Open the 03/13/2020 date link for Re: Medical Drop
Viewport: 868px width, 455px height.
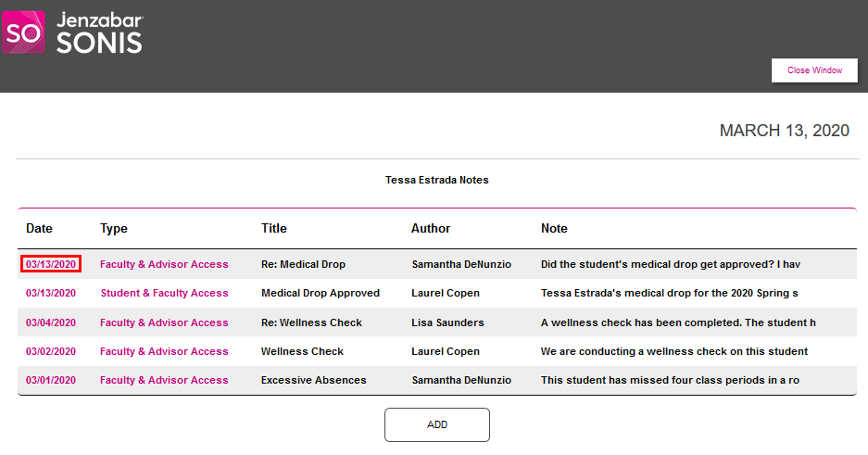[x=51, y=264]
